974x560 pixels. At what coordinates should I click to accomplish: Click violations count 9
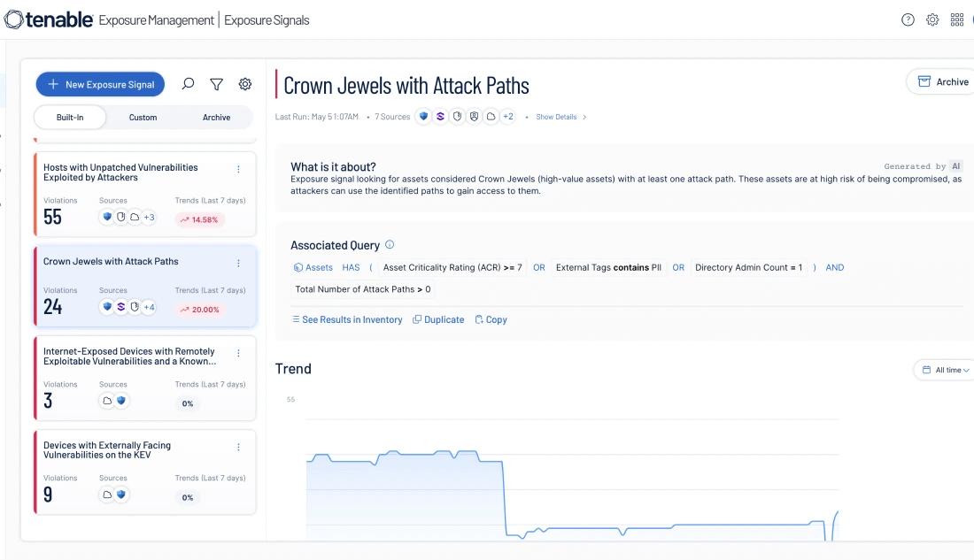pos(48,495)
